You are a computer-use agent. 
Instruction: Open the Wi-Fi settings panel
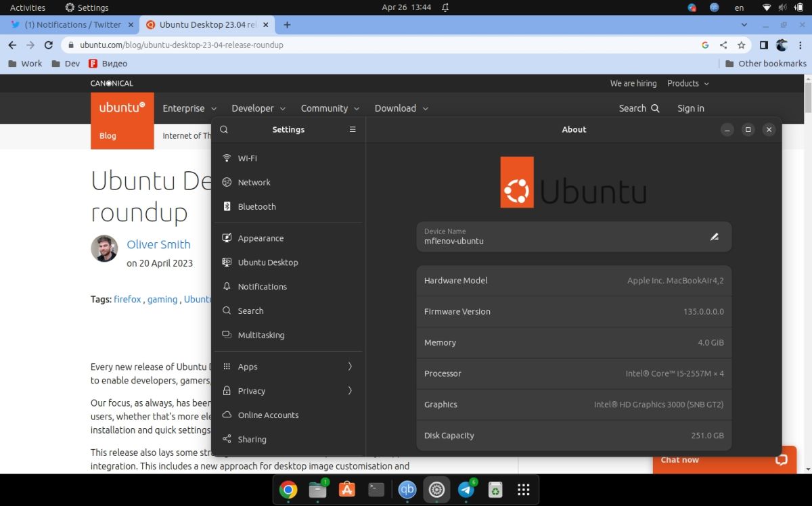tap(288, 158)
